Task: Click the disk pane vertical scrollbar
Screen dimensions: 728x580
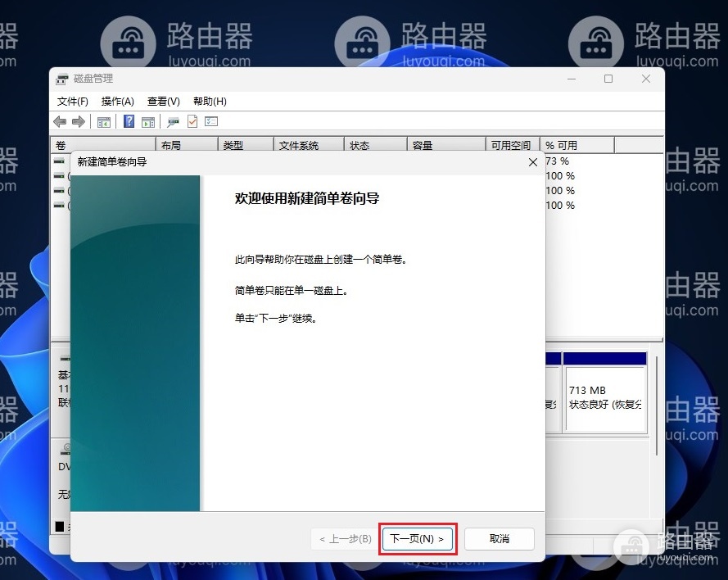Action: click(x=657, y=406)
